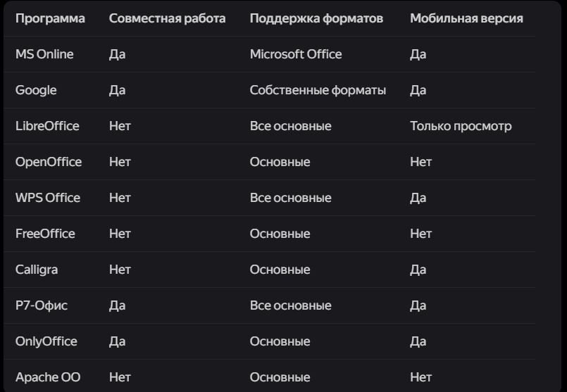567x392 pixels.
Task: Click the FreeOffice row name
Action: (x=45, y=234)
